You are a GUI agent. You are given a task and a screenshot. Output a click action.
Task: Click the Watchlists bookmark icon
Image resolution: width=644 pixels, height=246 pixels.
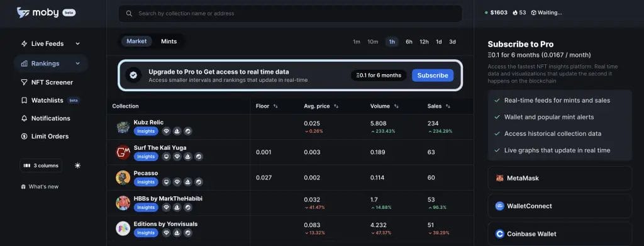click(25, 100)
